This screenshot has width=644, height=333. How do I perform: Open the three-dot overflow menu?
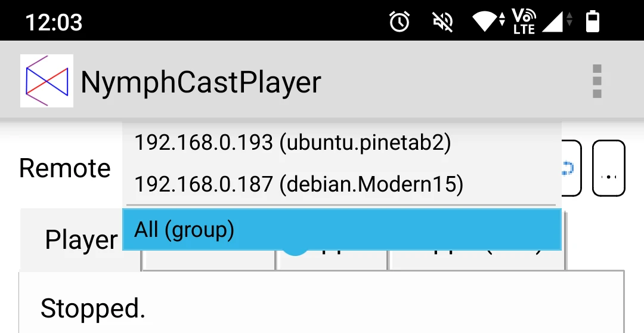(x=597, y=81)
